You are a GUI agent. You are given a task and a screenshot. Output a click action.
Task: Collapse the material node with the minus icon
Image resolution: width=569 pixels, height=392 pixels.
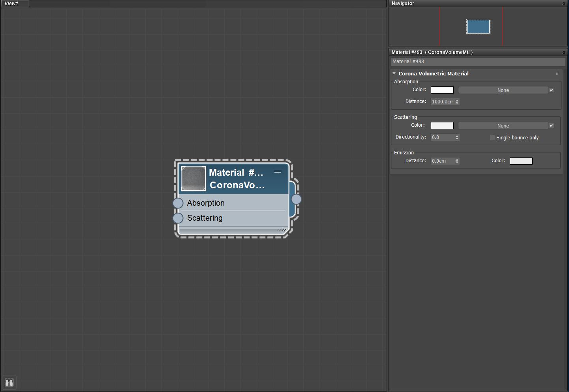click(278, 172)
